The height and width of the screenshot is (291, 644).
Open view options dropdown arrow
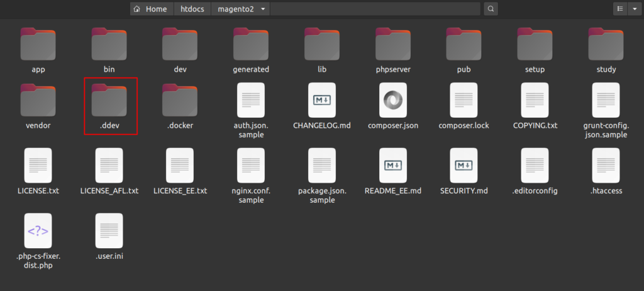(635, 9)
